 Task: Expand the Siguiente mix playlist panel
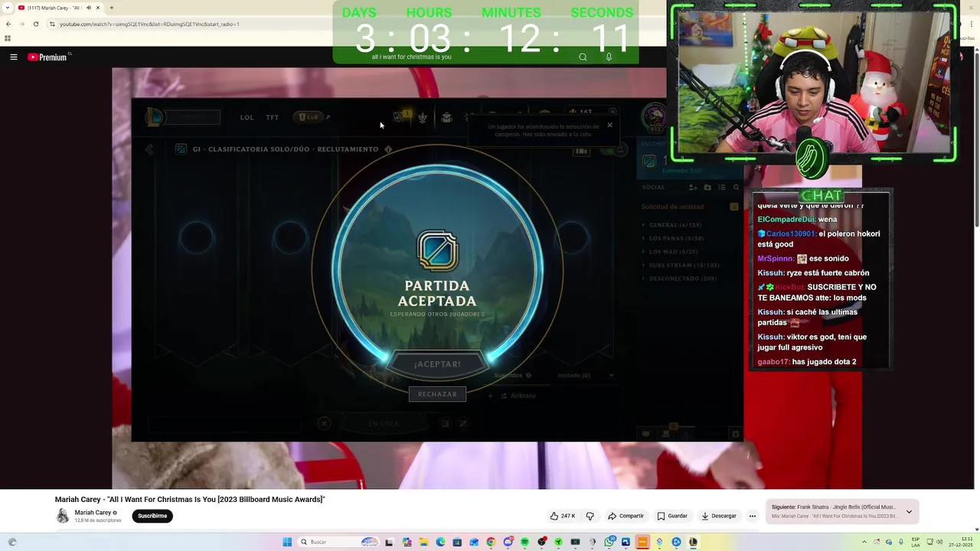pos(909,511)
